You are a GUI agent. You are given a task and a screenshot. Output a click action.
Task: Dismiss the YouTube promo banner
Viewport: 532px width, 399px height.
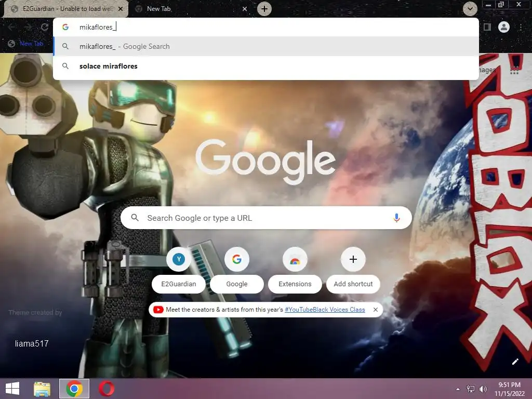[376, 310]
